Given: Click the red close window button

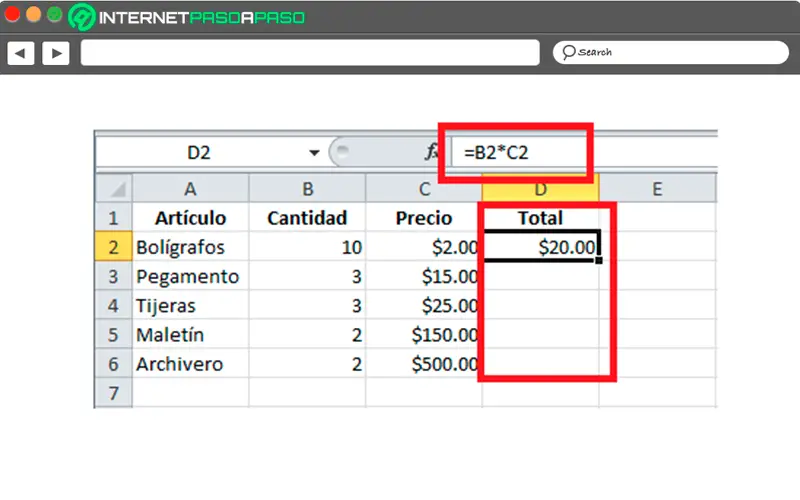Looking at the screenshot, I should pyautogui.click(x=12, y=14).
